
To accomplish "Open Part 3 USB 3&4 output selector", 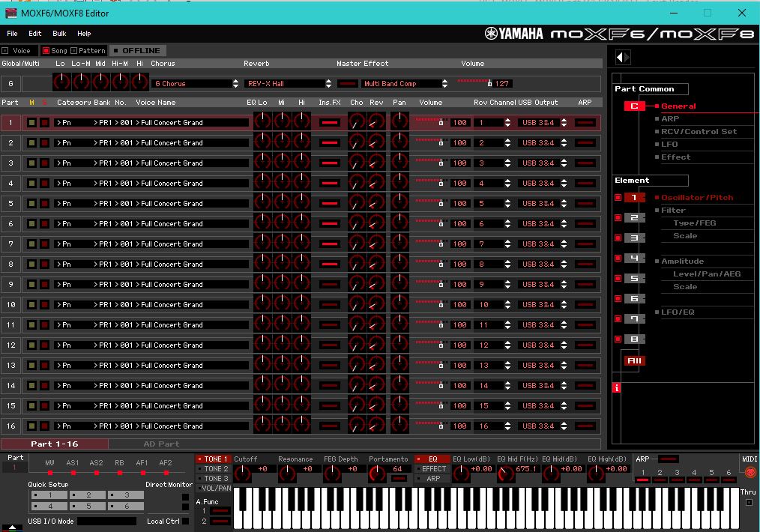I will click(543, 163).
